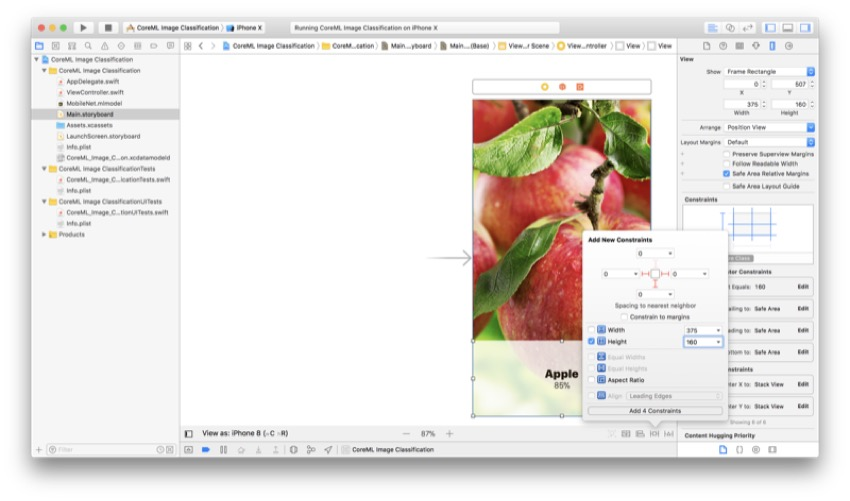Zoom in canvas with plus button
850x501 pixels.
(449, 434)
